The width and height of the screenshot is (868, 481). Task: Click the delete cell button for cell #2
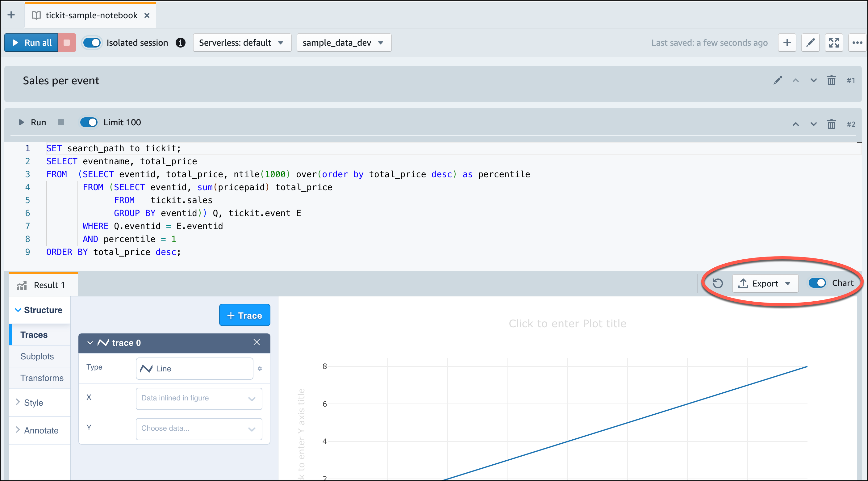[x=832, y=122]
